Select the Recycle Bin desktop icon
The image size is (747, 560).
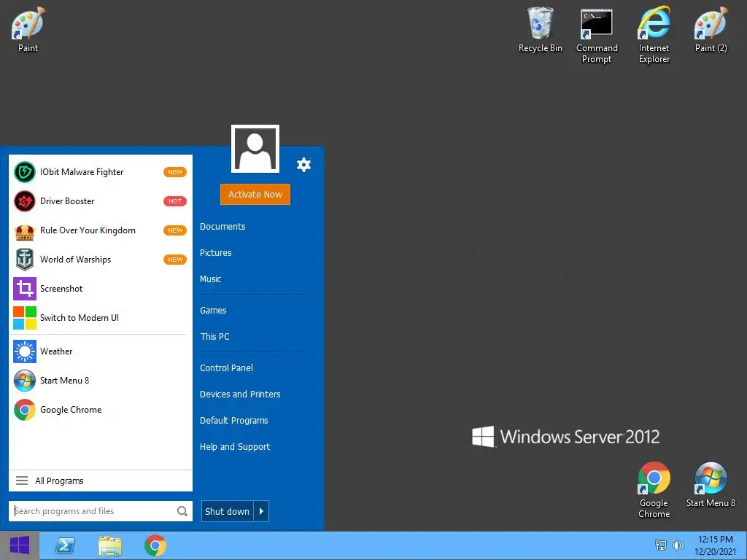(541, 29)
